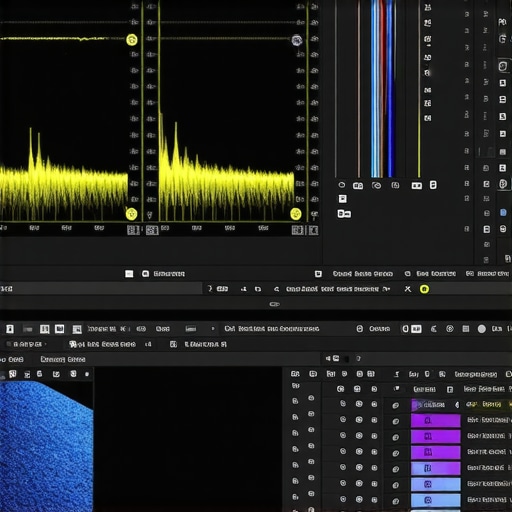The height and width of the screenshot is (512, 512).
Task: Select the second solid purple clip block
Action: click(x=435, y=436)
